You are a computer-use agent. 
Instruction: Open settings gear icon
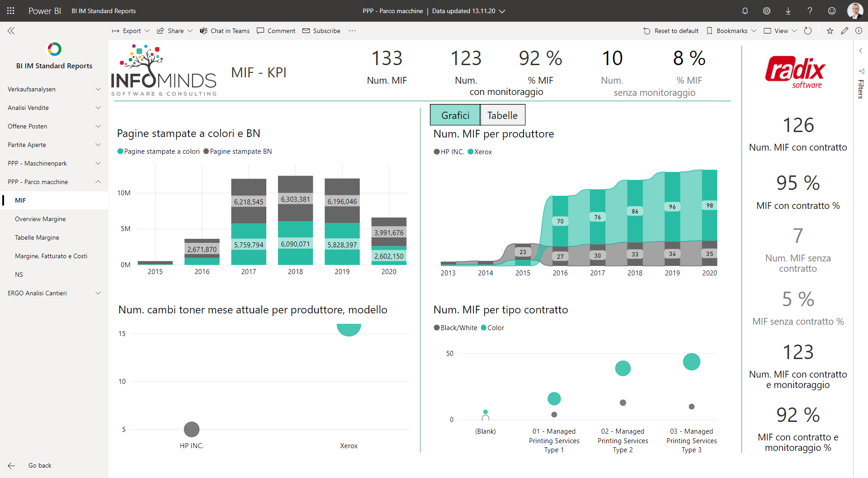(767, 11)
